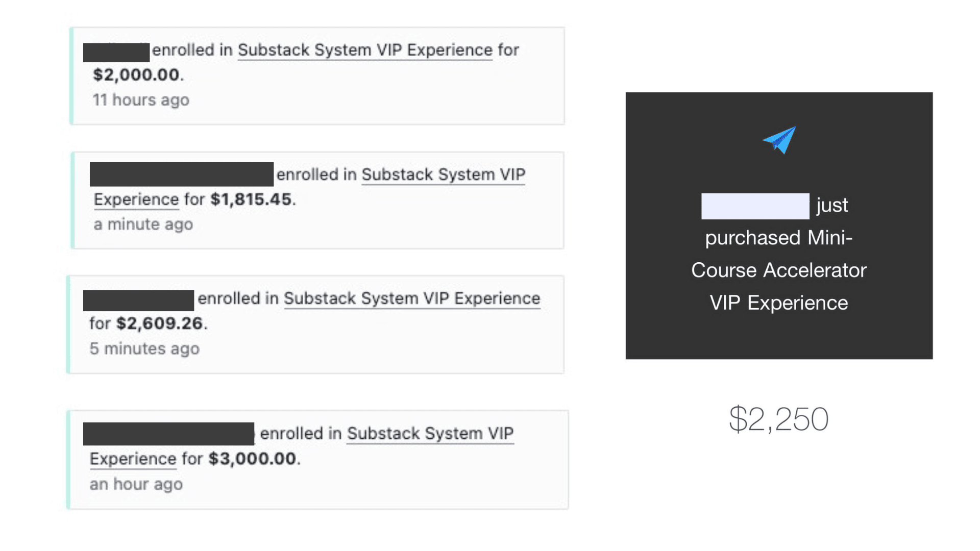Click the "a minute ago" timestamp
The height and width of the screenshot is (551, 980).
[143, 224]
